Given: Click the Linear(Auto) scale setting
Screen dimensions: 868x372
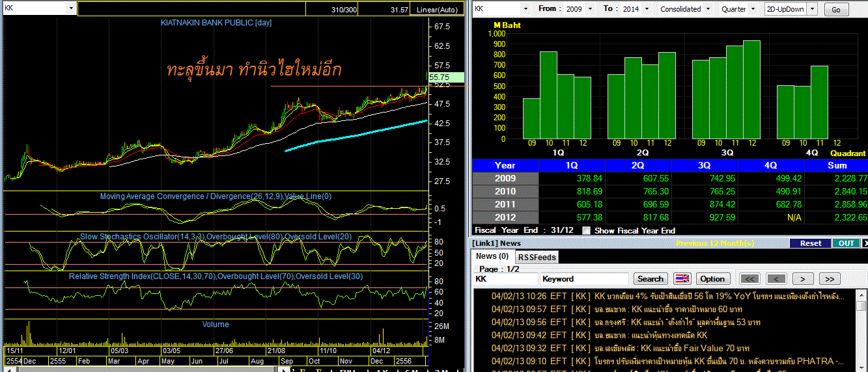Looking at the screenshot, I should 436,10.
